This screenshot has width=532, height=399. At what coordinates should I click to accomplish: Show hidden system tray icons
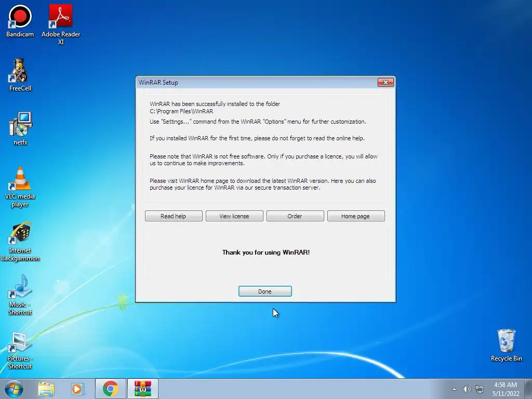pyautogui.click(x=454, y=389)
